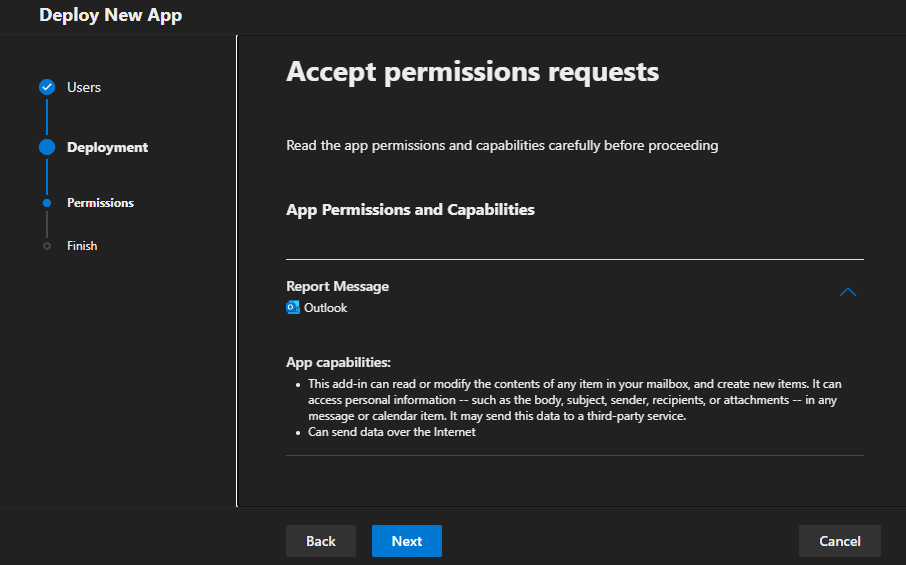Click the Deployment step circle indicator

47,147
